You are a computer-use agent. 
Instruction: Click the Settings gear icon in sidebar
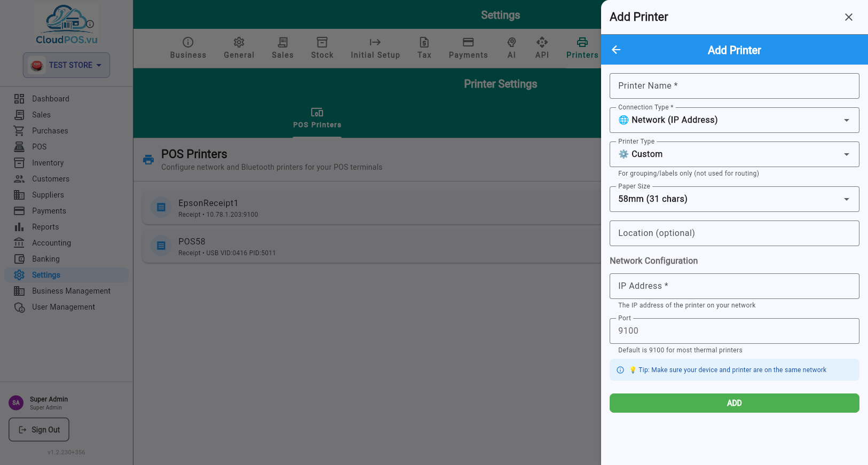(x=19, y=275)
